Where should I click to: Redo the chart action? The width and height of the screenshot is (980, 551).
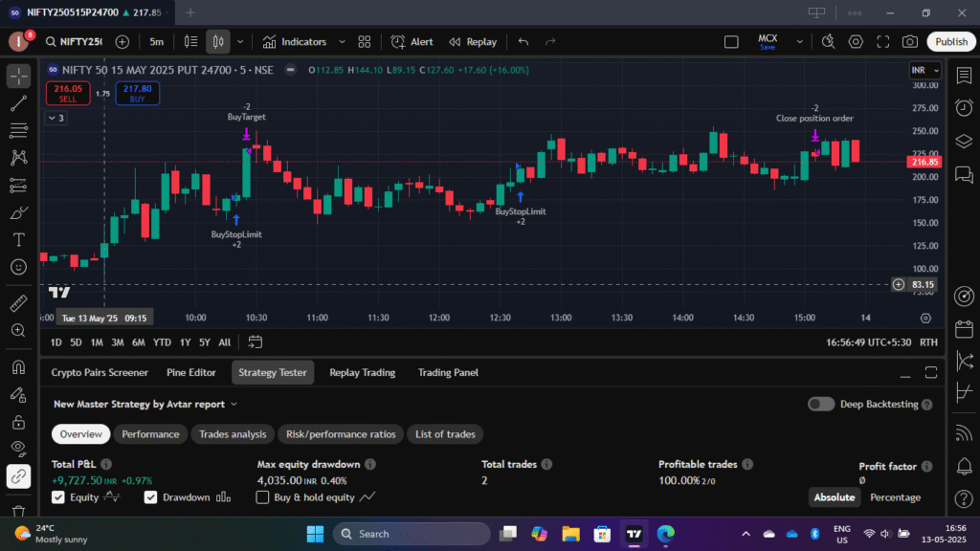pyautogui.click(x=550, y=42)
